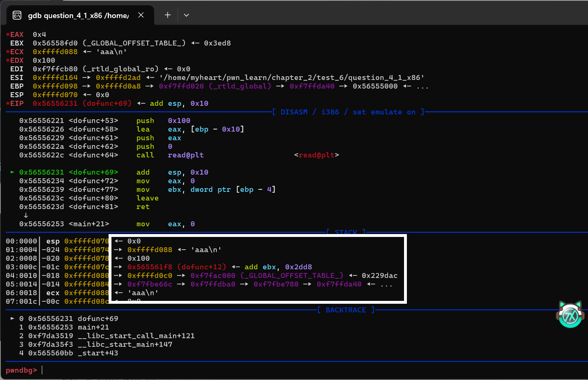Click the dofunc+72 mov eax, 0 line
This screenshot has width=588, height=380.
click(x=107, y=181)
